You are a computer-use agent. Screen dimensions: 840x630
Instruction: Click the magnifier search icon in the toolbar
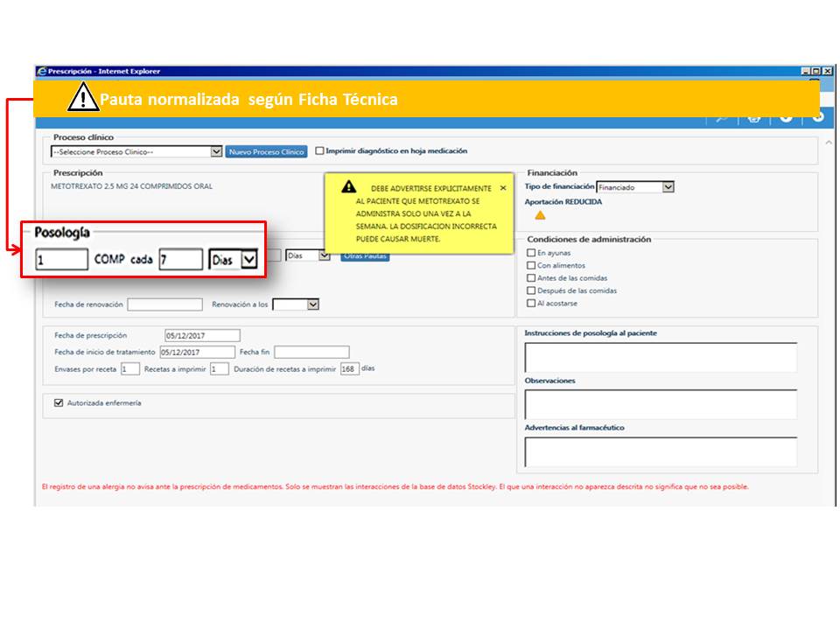(x=722, y=117)
